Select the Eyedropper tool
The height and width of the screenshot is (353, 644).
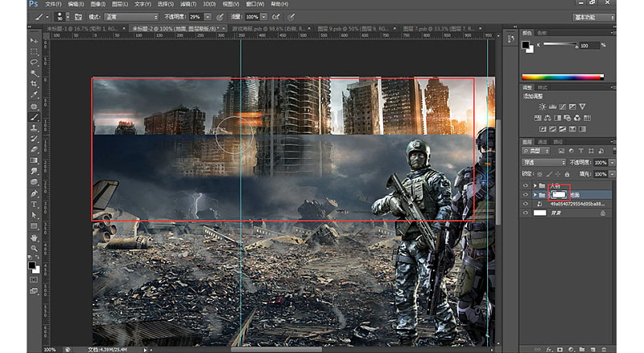point(34,95)
